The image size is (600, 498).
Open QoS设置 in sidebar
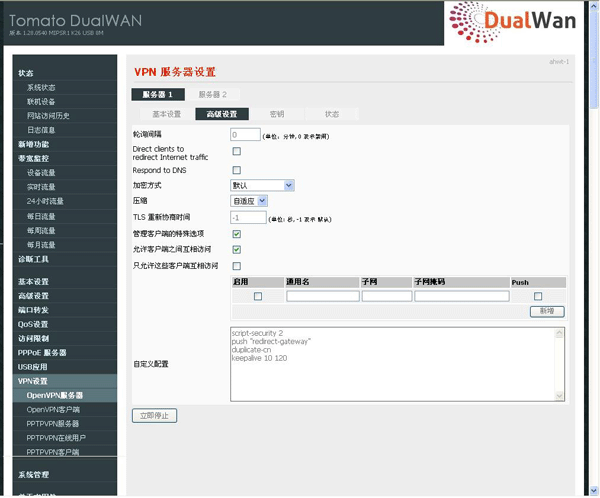click(x=33, y=324)
